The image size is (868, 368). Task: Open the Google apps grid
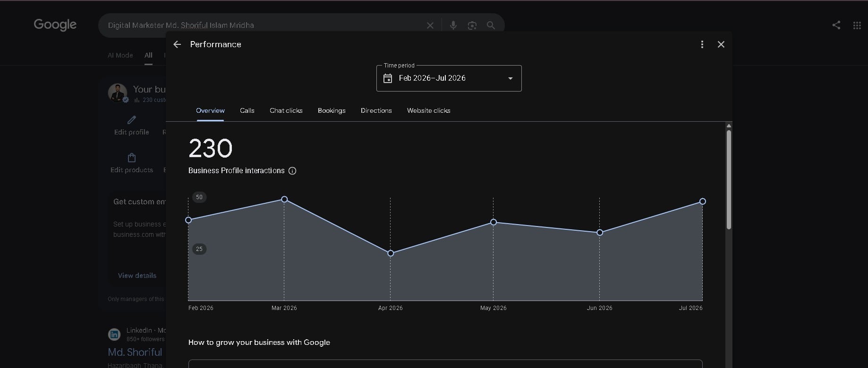[x=857, y=25]
